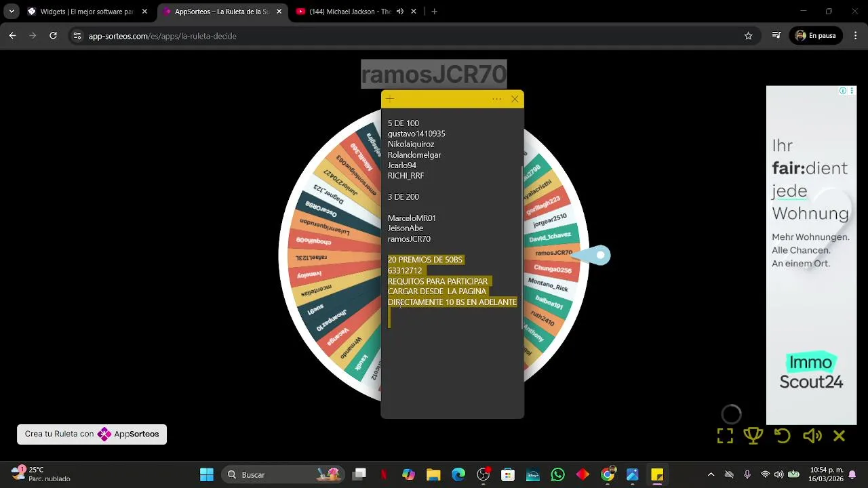Image resolution: width=868 pixels, height=488 pixels.
Task: Toggle fullscreen mode for the roulette
Action: [x=725, y=436]
